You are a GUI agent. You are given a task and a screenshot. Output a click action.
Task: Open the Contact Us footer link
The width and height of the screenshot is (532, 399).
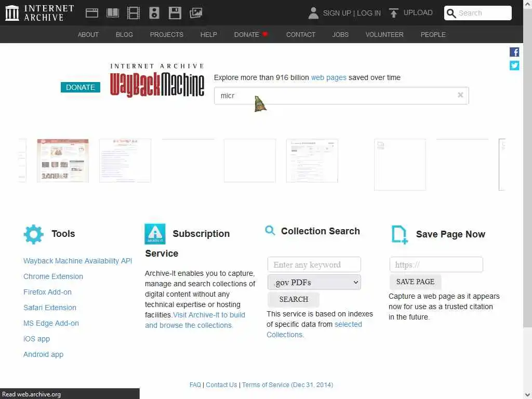[221, 385]
